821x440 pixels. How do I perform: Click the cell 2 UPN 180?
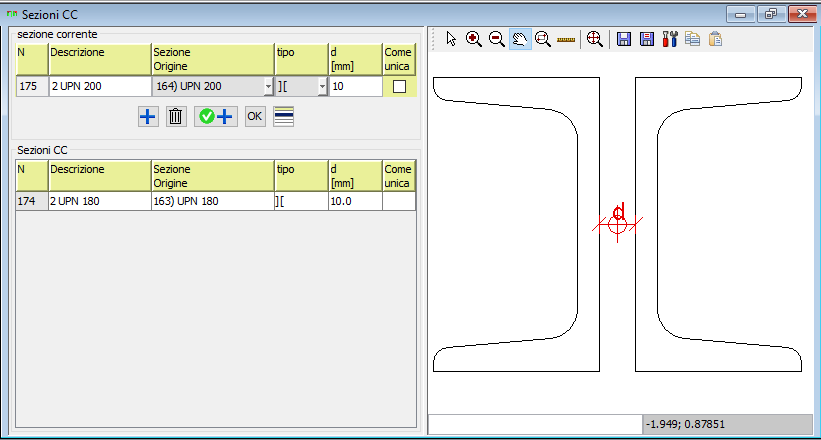click(x=100, y=201)
